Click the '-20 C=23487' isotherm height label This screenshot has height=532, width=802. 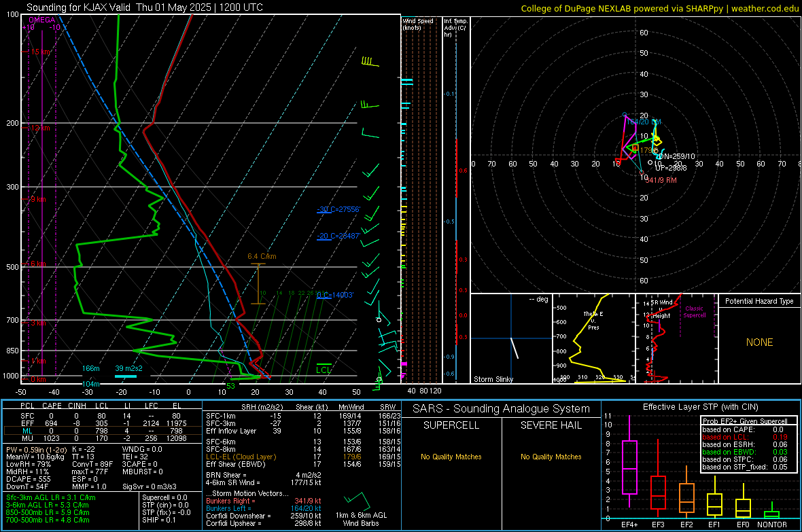pyautogui.click(x=338, y=236)
